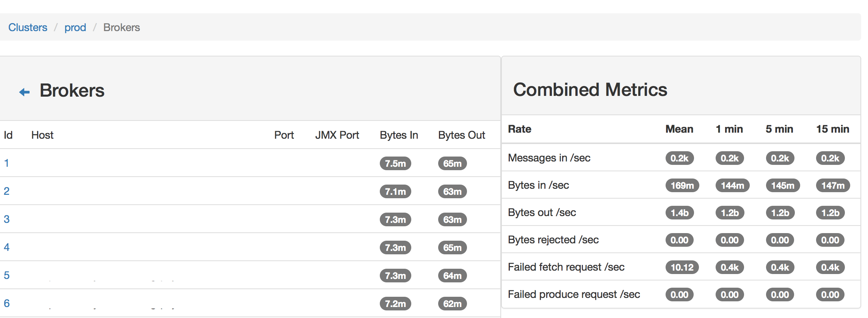Screen dimensions: 868x318
Task: Click the Mean column header
Action: [x=679, y=129]
